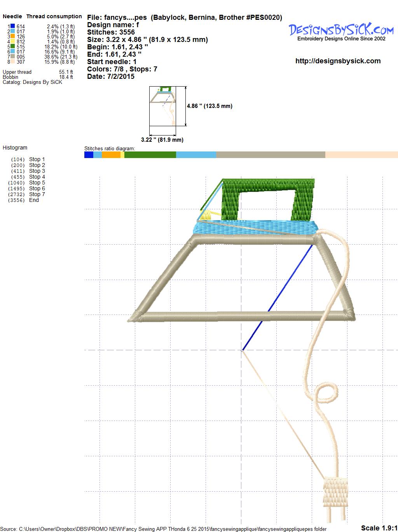Pick needle 8 peach swatch 307
The width and height of the screenshot is (398, 532).
(x=13, y=62)
